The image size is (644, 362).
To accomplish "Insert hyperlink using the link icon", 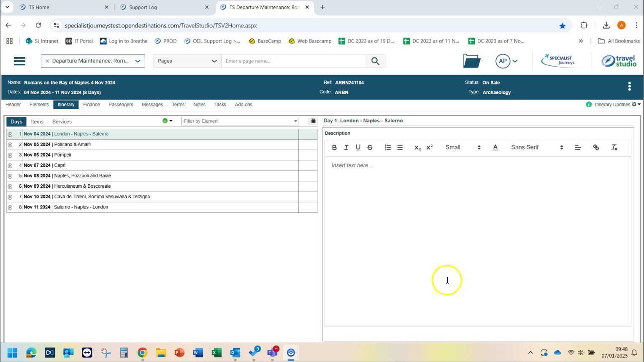I will 596,148.
